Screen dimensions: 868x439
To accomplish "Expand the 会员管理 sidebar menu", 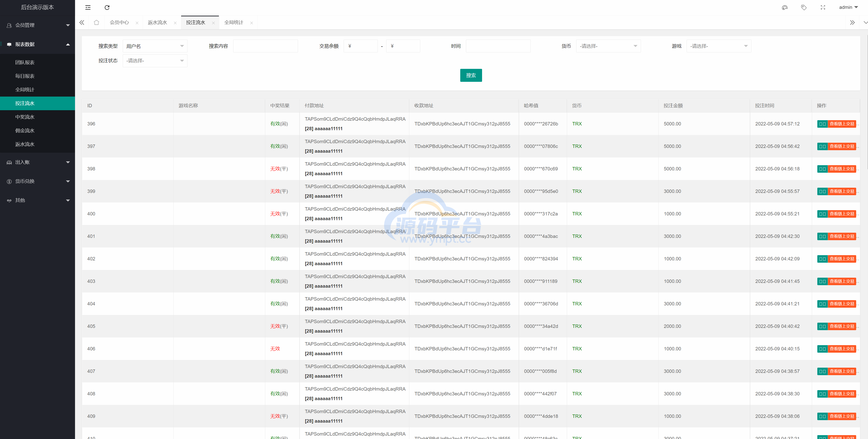I will click(38, 25).
